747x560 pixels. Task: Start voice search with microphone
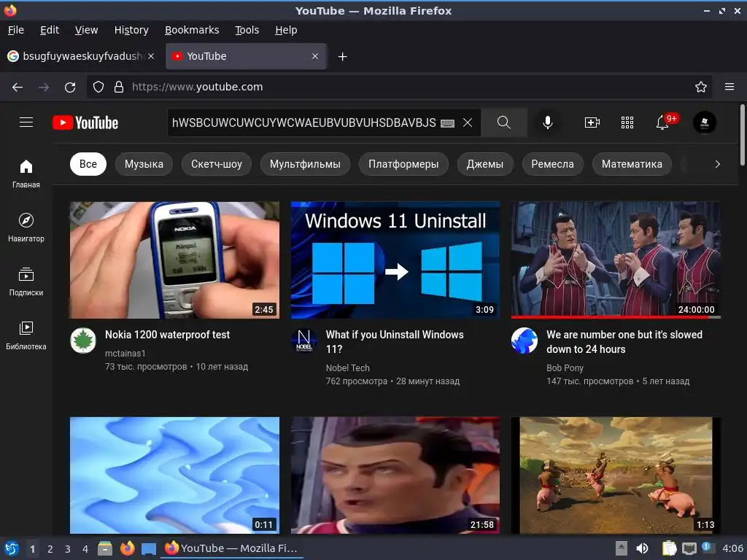pos(548,122)
